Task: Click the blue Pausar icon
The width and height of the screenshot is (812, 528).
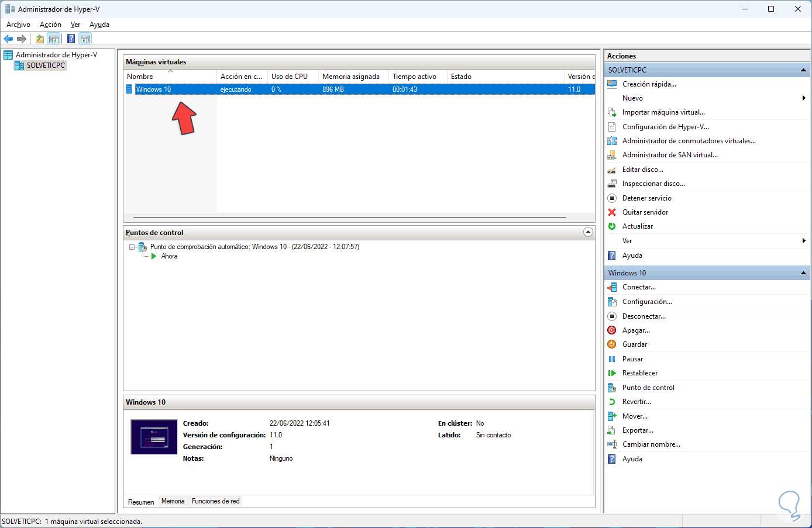Action: click(612, 359)
